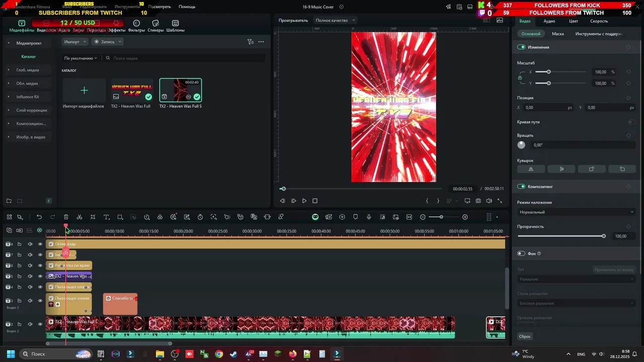
Task: Click the snapshot camera icon under preview
Action: pos(478,201)
